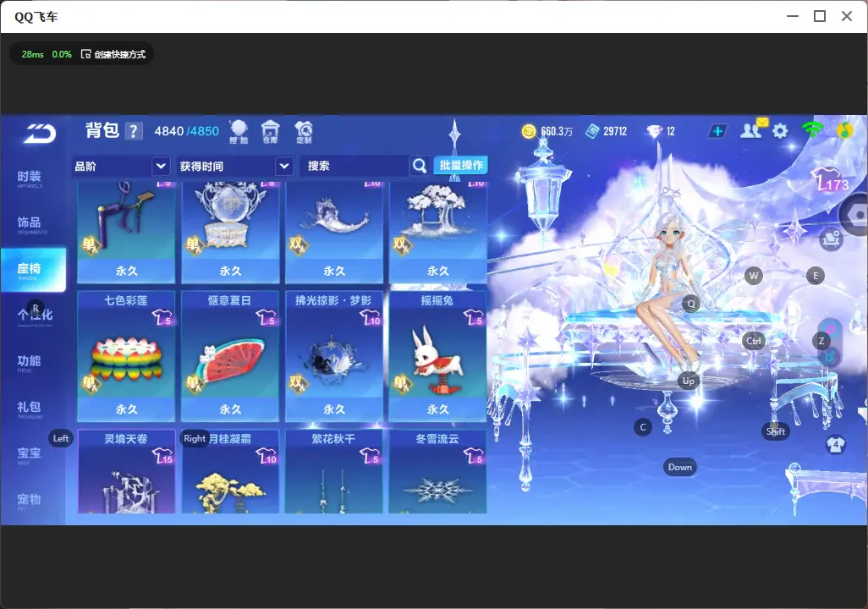Image resolution: width=868 pixels, height=609 pixels.
Task: Switch to the 时装 tab
Action: click(29, 178)
